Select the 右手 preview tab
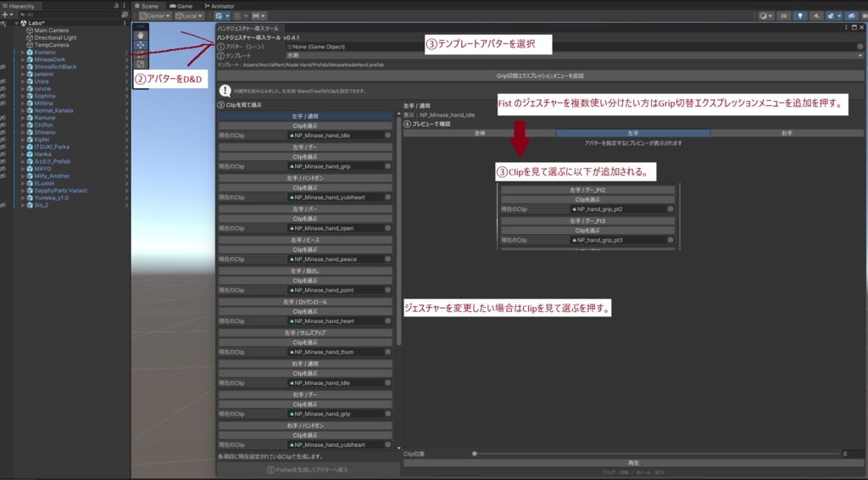 pyautogui.click(x=787, y=133)
